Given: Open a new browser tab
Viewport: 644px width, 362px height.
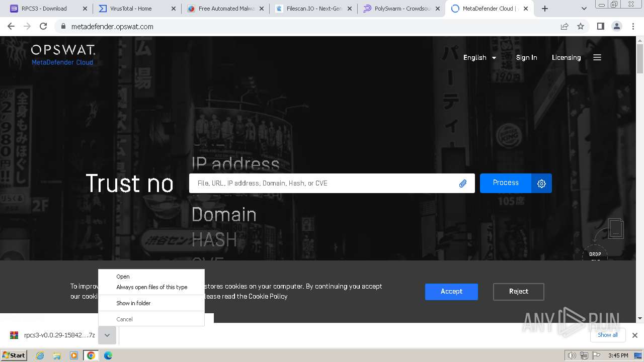Looking at the screenshot, I should click(x=545, y=9).
